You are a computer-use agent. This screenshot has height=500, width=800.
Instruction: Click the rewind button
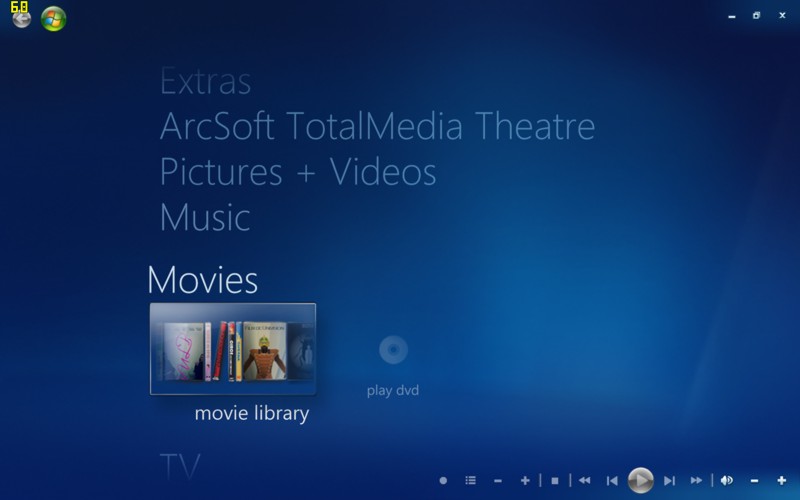click(x=585, y=481)
